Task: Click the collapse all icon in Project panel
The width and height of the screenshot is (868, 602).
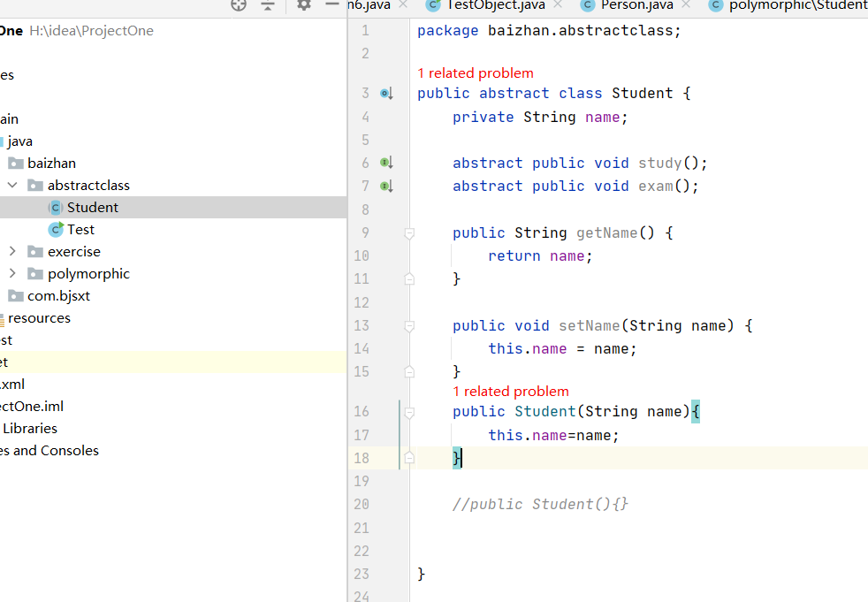Action: 268,5
